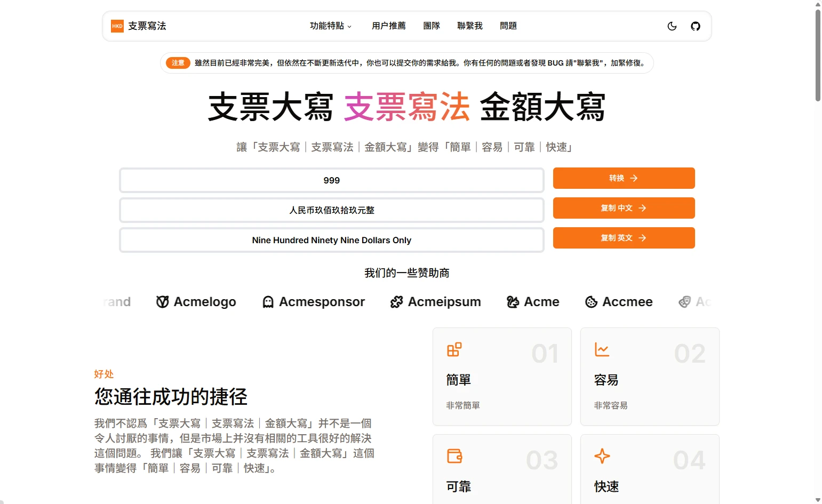The image size is (822, 504).
Task: Select the Chinese result text field
Action: tap(331, 210)
